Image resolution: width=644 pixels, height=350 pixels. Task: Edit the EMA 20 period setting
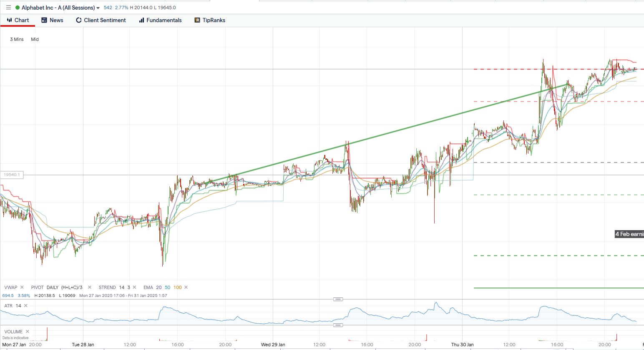(x=158, y=287)
